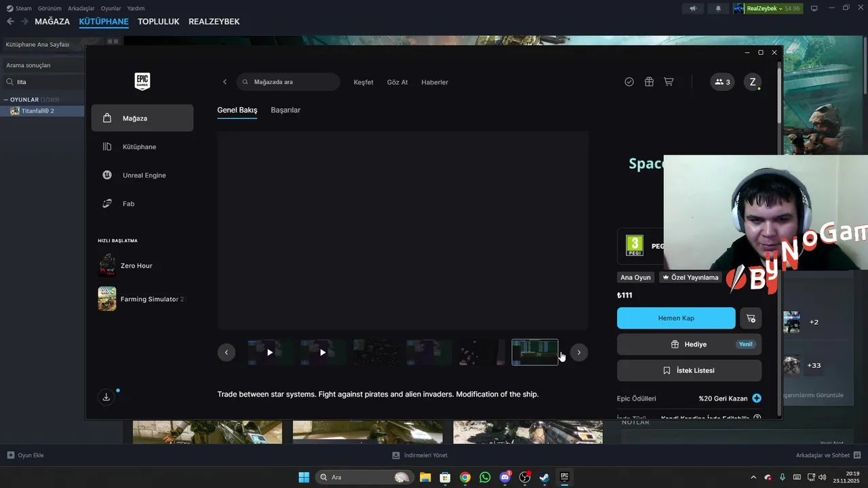Screen dimensions: 868x488
Task: Switch to Genel Bakış tab
Action: pos(237,110)
